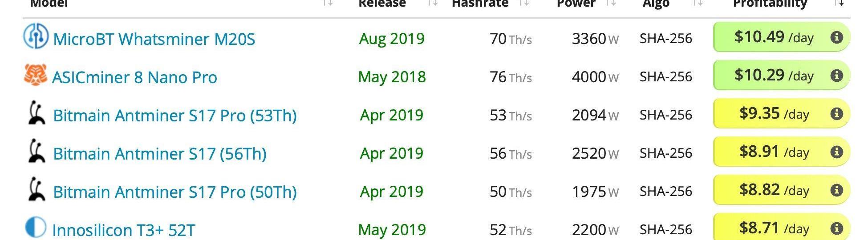The width and height of the screenshot is (868, 240).
Task: Sort table by Release column arrows
Action: click(x=433, y=3)
